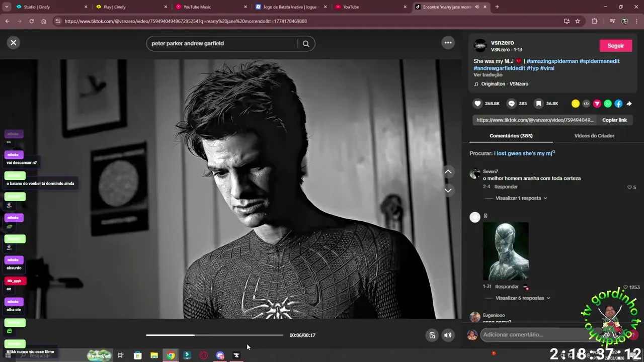This screenshot has height=362, width=644.
Task: Go to previous video with up chevron
Action: click(448, 172)
